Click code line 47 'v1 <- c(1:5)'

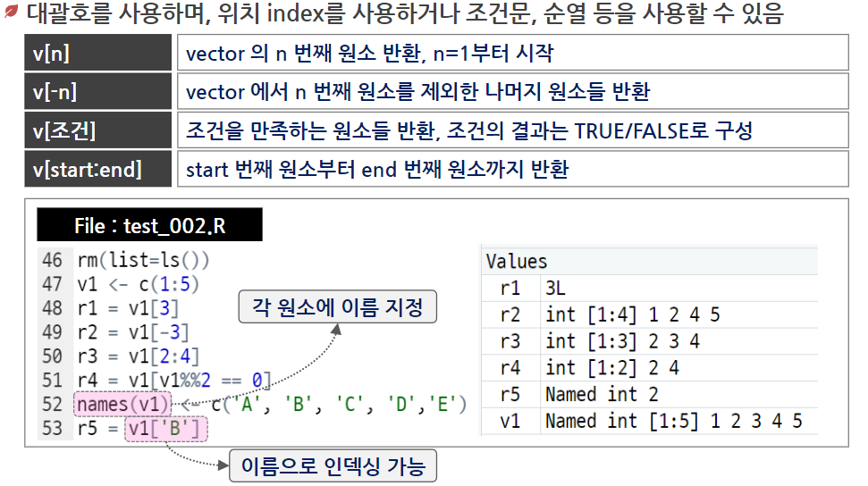[138, 284]
